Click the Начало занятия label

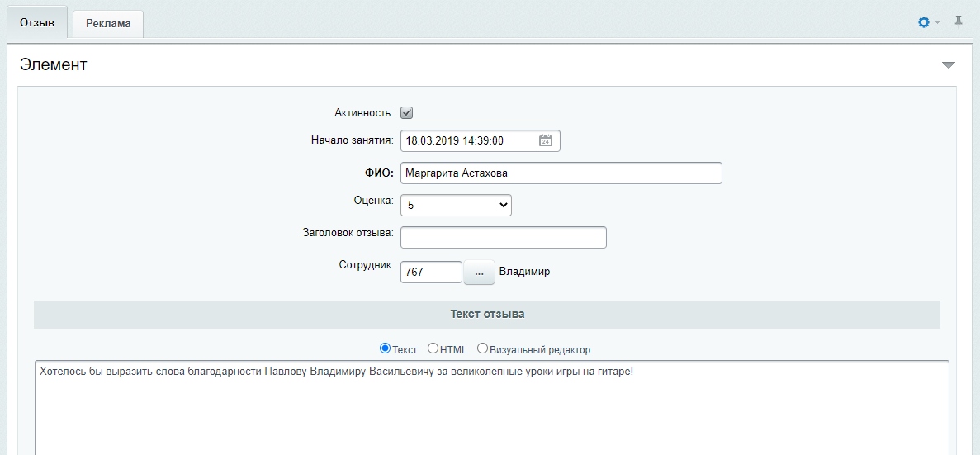(x=353, y=140)
